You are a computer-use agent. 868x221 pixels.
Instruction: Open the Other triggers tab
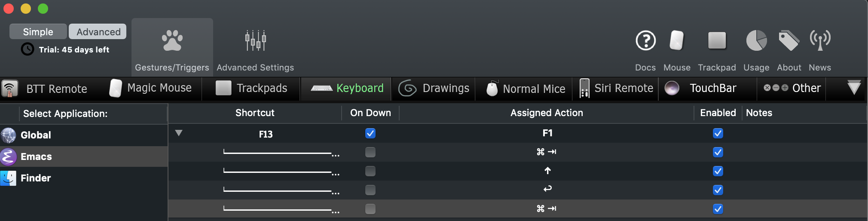[x=792, y=88]
